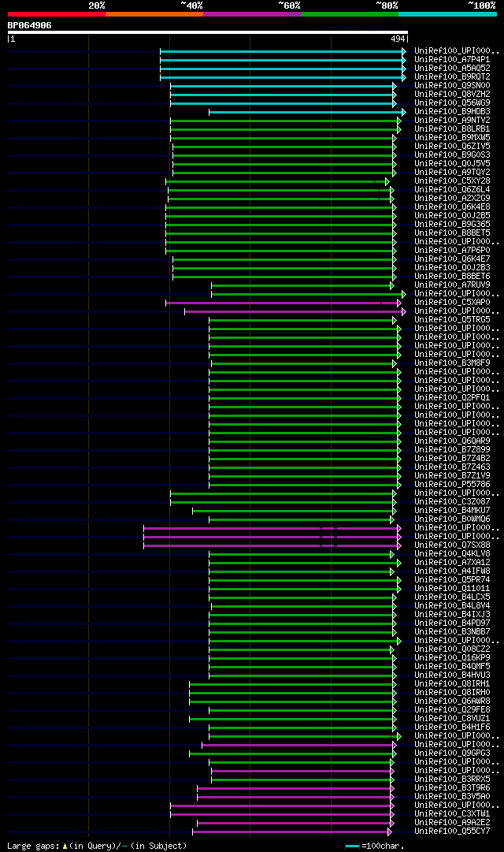504x852 pixels.
Task: Select hit UniRef100_Q6QAR9
Action: 452,441
